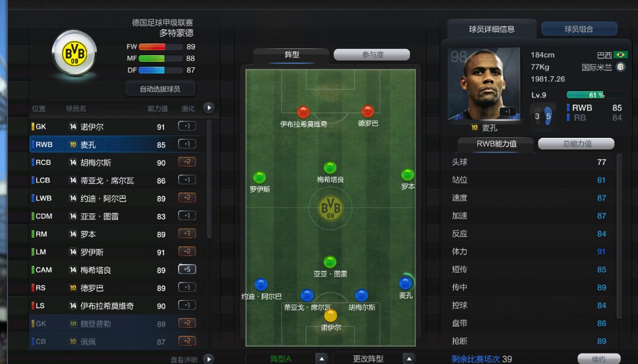Click the Lv.9 experience progress bar at 61%
638x364 pixels.
[x=596, y=95]
